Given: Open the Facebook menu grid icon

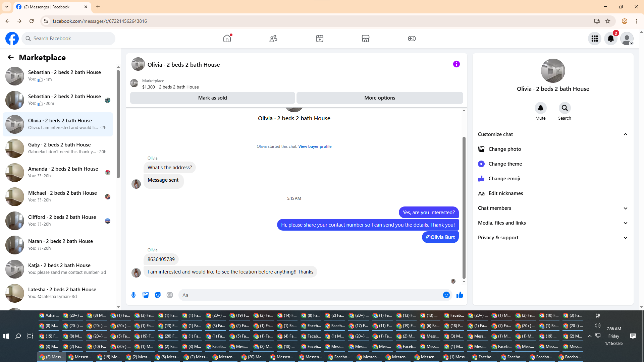Looking at the screenshot, I should 594,39.
